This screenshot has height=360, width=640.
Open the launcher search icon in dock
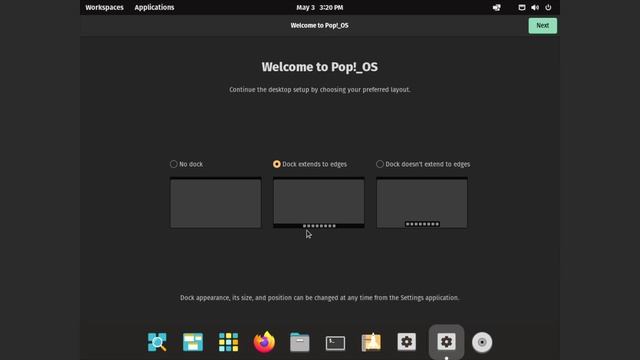pyautogui.click(x=157, y=342)
